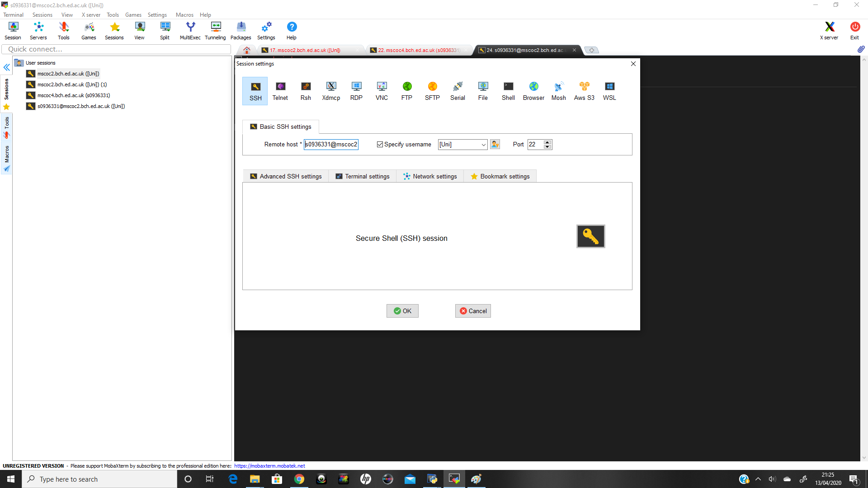Click the Sessions star toolbar icon
Screen dimensions: 868x488
(114, 31)
